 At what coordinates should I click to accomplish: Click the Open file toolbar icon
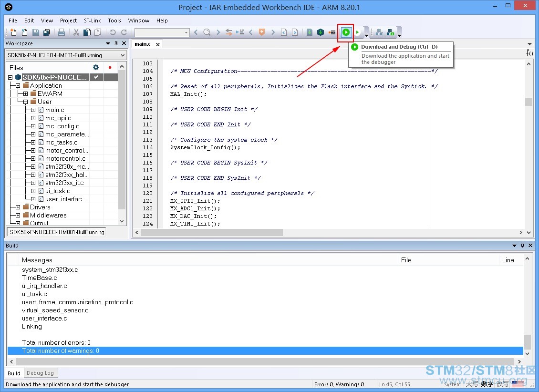24,32
